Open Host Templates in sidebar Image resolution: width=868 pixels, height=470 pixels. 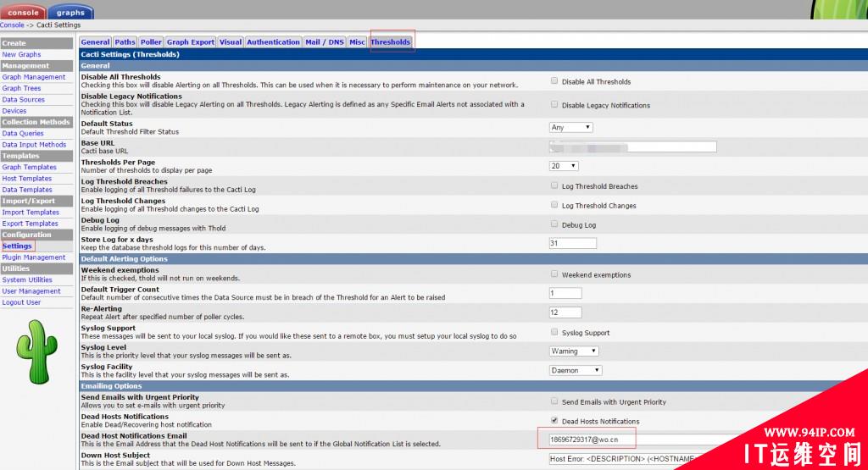coord(27,178)
